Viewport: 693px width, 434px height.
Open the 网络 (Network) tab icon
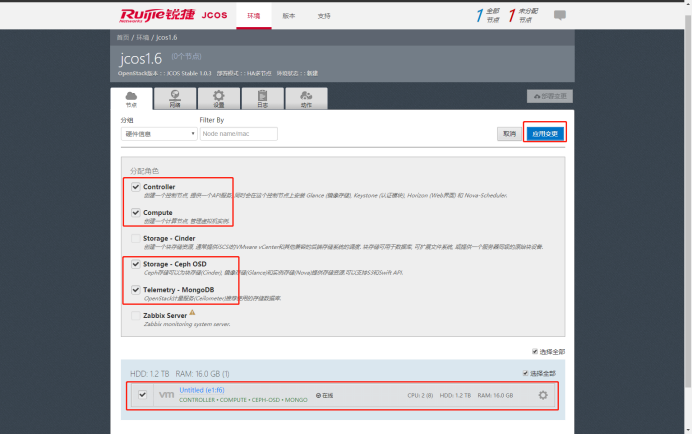175,99
